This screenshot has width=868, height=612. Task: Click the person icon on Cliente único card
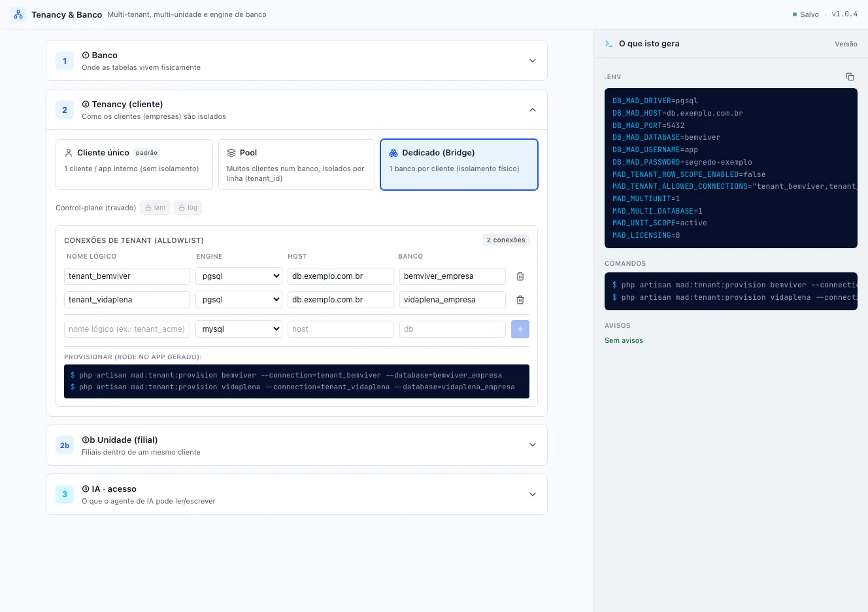click(69, 153)
